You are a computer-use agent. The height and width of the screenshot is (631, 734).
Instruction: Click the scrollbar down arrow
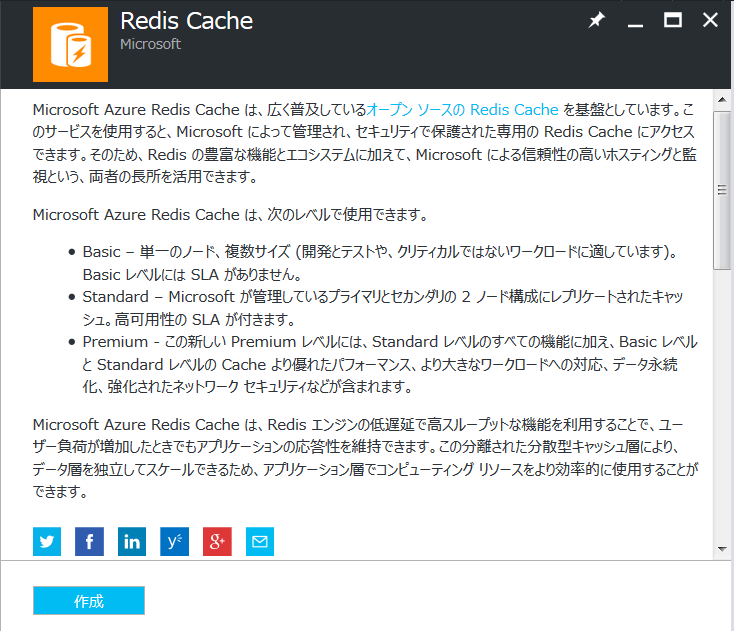[x=722, y=549]
